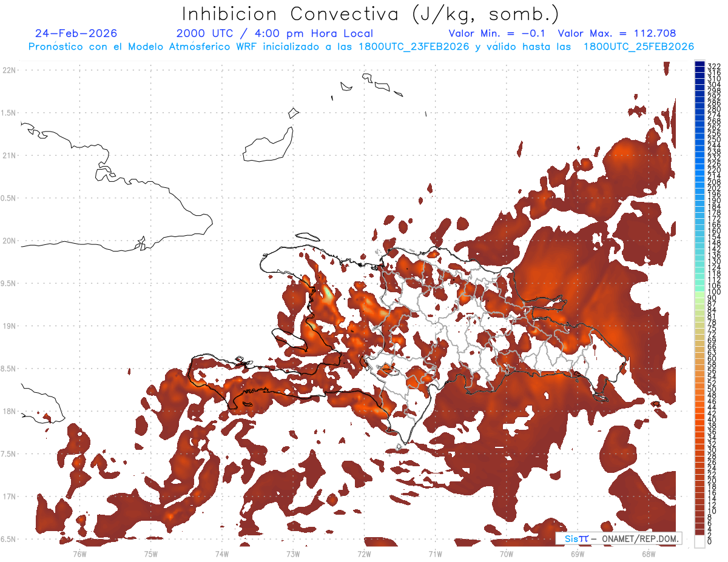
Task: Click the 100 colorbar value label
Action: pyautogui.click(x=713, y=292)
